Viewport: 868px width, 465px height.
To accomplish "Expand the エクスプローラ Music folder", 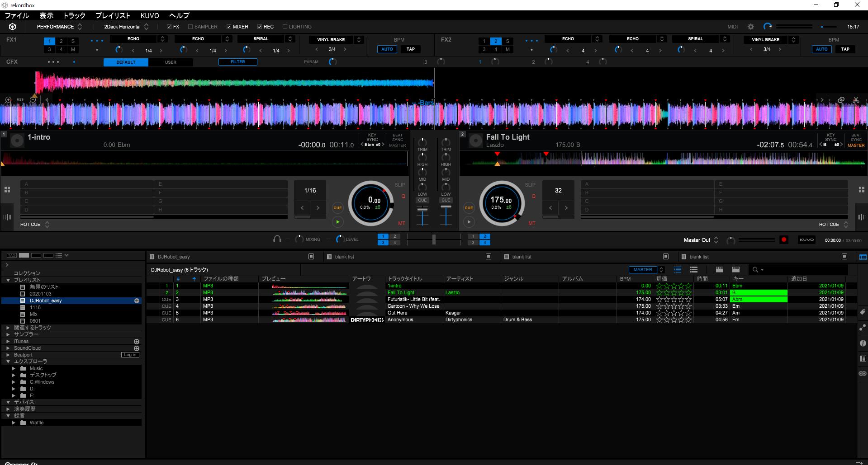I will tap(14, 368).
